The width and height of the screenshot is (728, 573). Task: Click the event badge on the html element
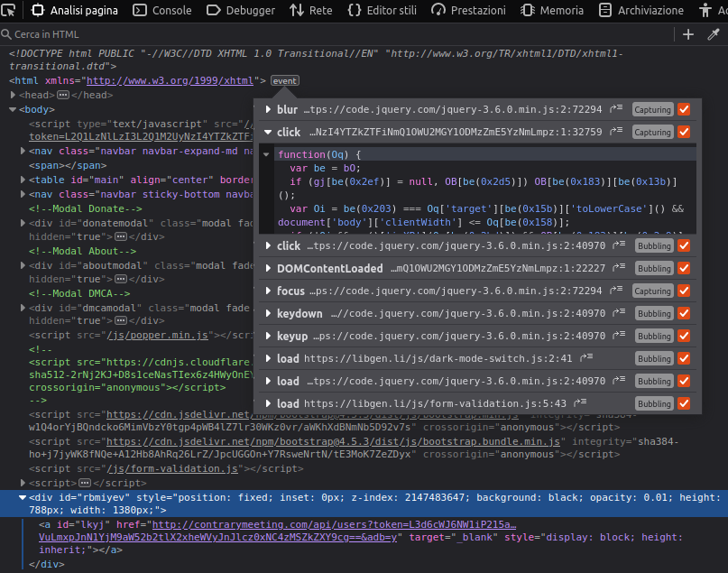284,79
